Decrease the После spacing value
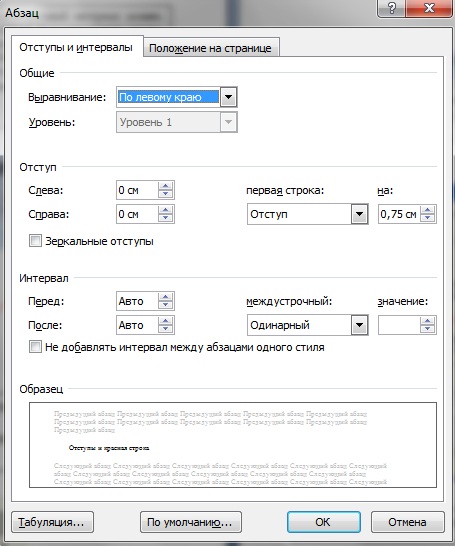The image size is (455, 547). point(165,329)
